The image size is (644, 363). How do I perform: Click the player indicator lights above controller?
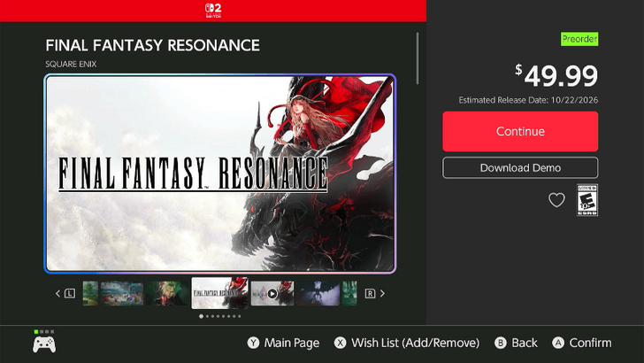point(44,331)
